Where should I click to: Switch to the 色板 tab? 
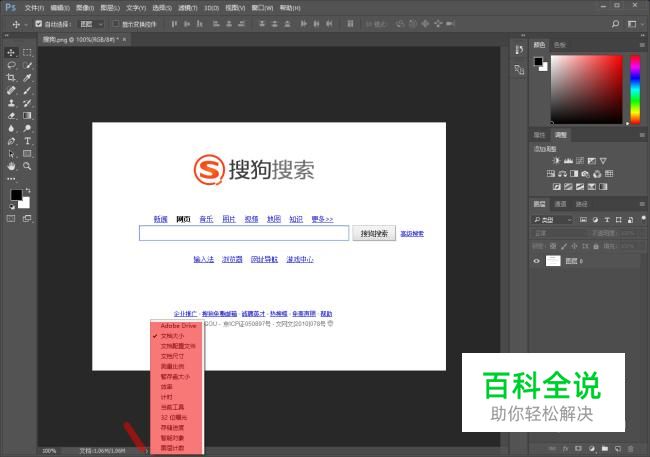pyautogui.click(x=560, y=45)
